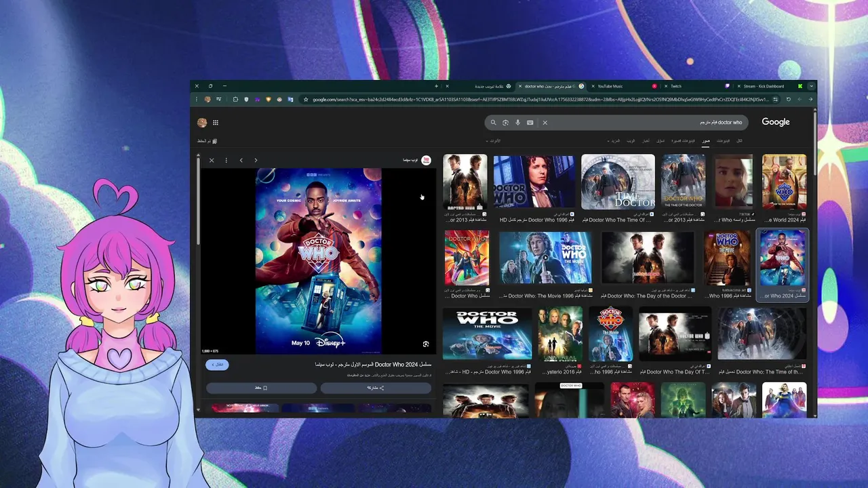Click the Doctor Who 2024 title link

(373, 365)
